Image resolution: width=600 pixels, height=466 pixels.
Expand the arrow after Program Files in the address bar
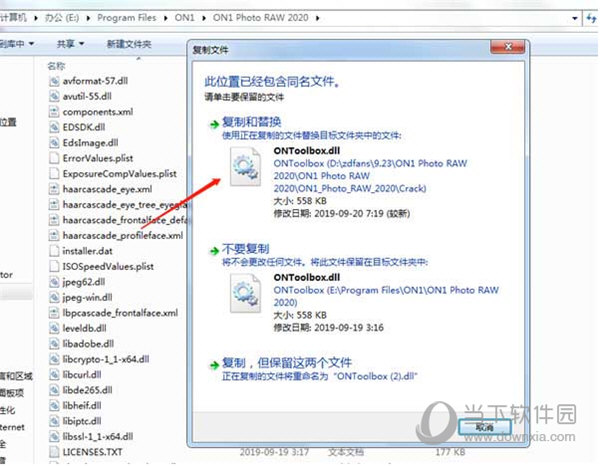pos(166,18)
